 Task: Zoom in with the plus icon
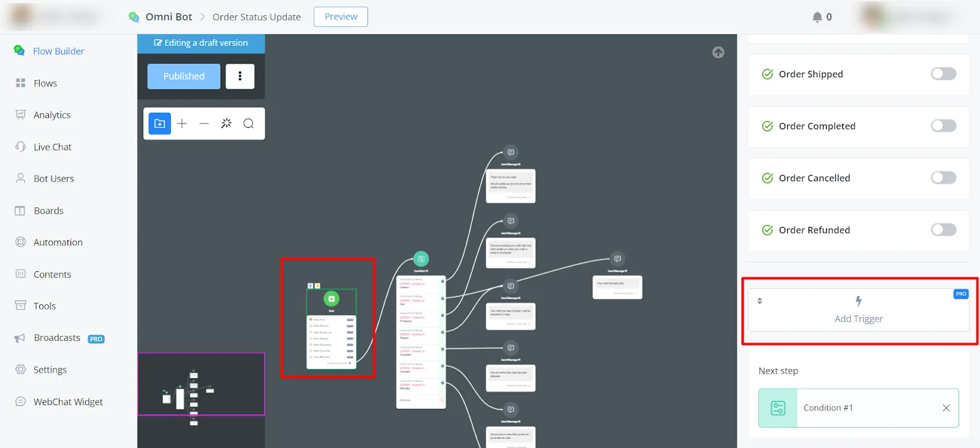pyautogui.click(x=182, y=124)
